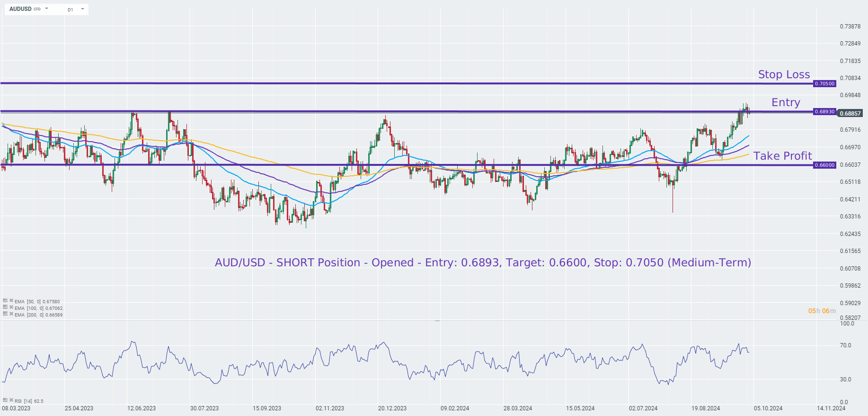Screen dimensions: 868x416
Task: Open settings for the RSI indicator
Action: [5, 400]
